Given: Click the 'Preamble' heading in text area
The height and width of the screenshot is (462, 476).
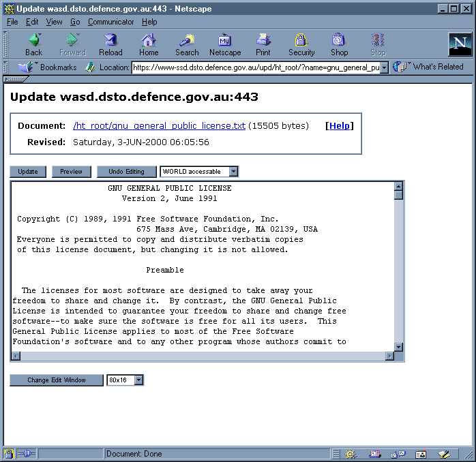Looking at the screenshot, I should [x=165, y=270].
